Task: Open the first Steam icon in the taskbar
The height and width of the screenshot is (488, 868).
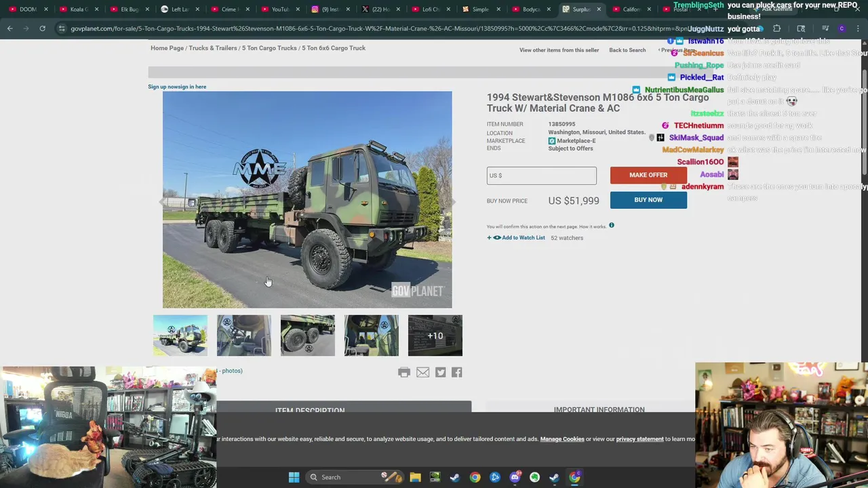Action: click(454, 477)
